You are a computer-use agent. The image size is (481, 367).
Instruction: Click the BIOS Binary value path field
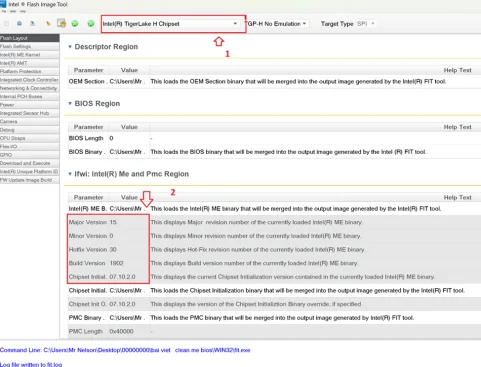point(128,152)
